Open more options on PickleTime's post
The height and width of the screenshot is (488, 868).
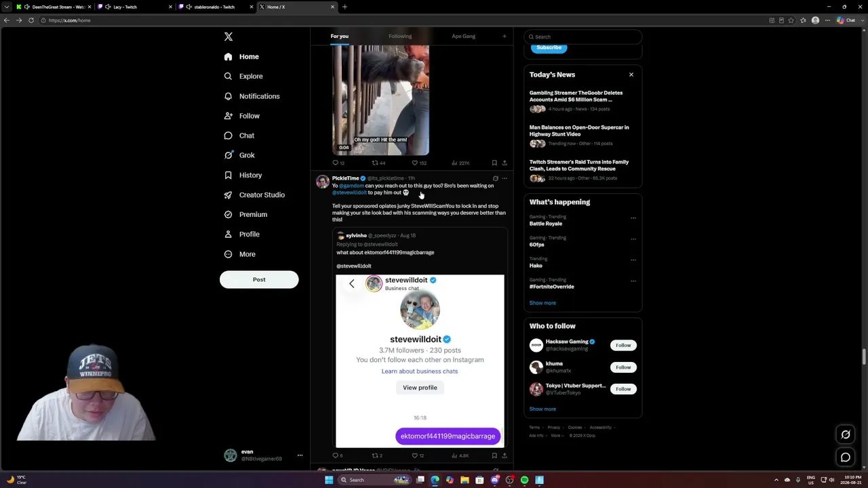click(505, 178)
